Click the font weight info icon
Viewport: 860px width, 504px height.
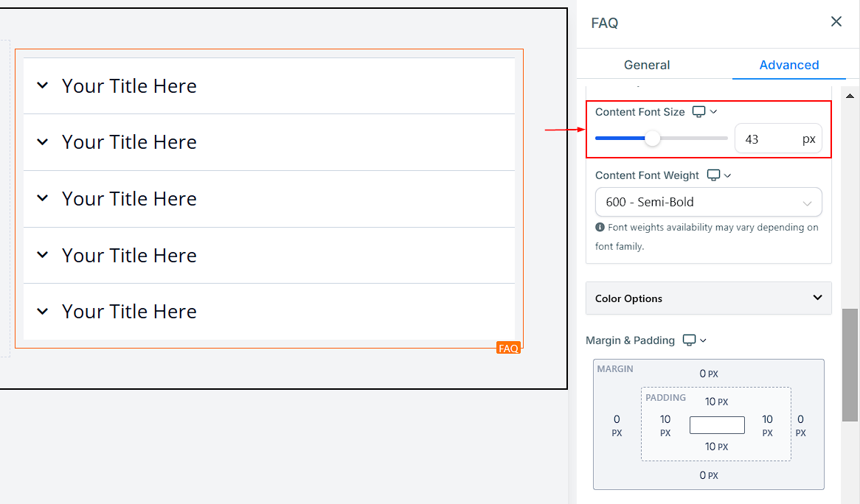(x=600, y=228)
